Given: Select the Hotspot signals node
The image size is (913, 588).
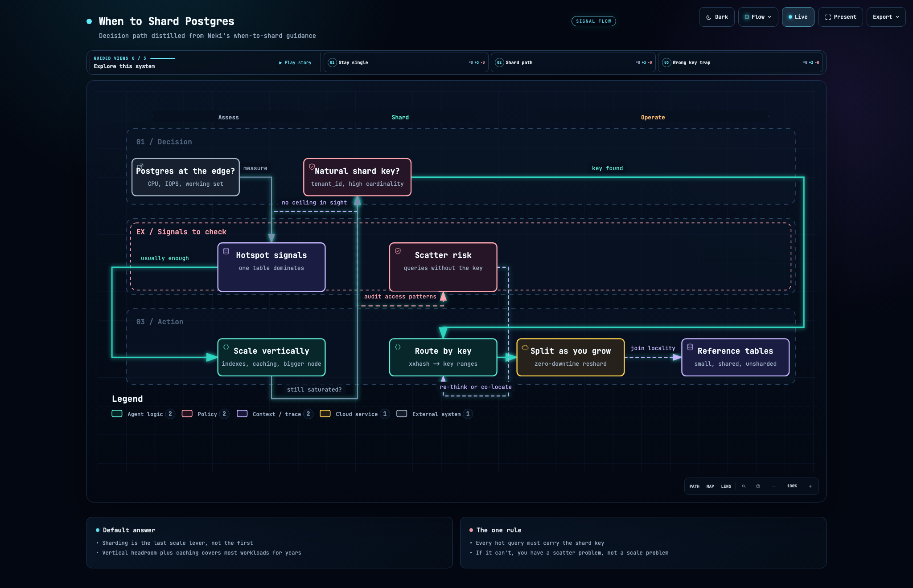Looking at the screenshot, I should coord(271,267).
